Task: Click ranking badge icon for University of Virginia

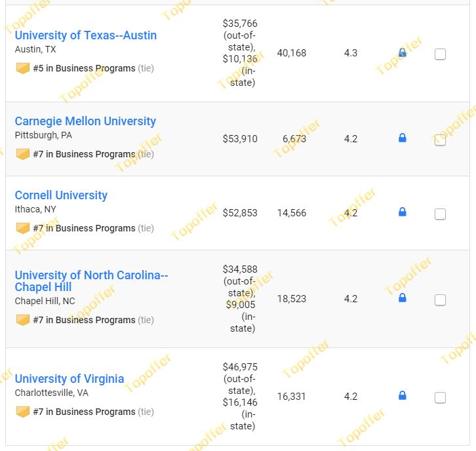Action: 23,412
